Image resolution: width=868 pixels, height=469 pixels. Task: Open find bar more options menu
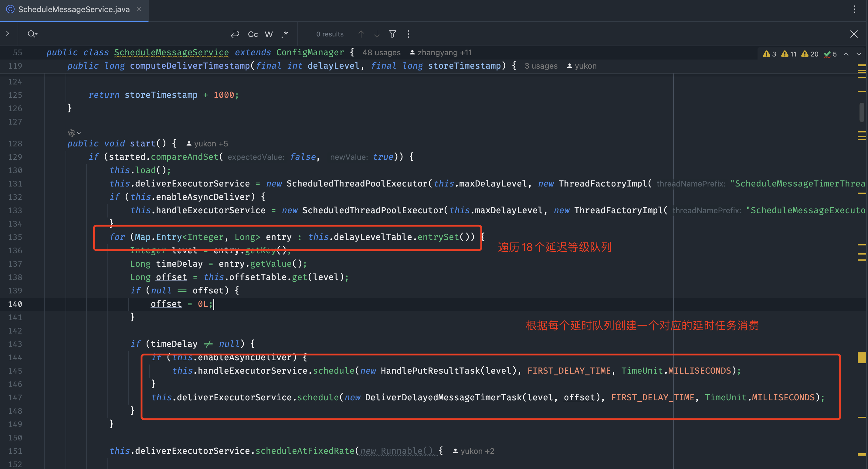[409, 34]
